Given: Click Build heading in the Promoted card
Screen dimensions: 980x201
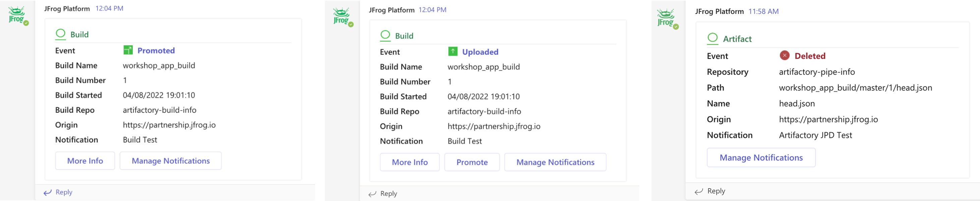Looking at the screenshot, I should point(79,35).
